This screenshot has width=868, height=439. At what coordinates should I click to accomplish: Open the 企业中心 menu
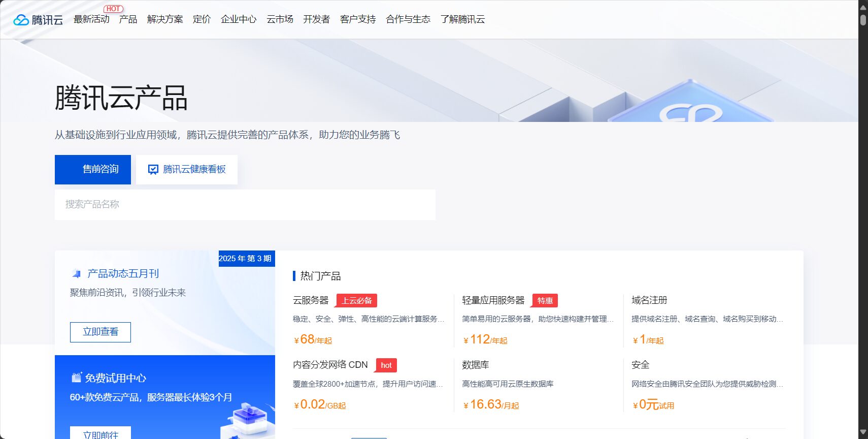click(239, 19)
